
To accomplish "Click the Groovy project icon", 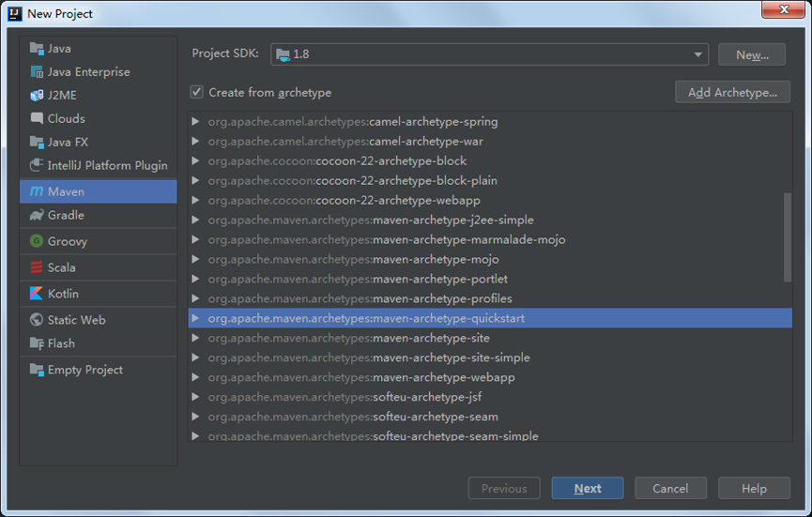I will coord(37,242).
